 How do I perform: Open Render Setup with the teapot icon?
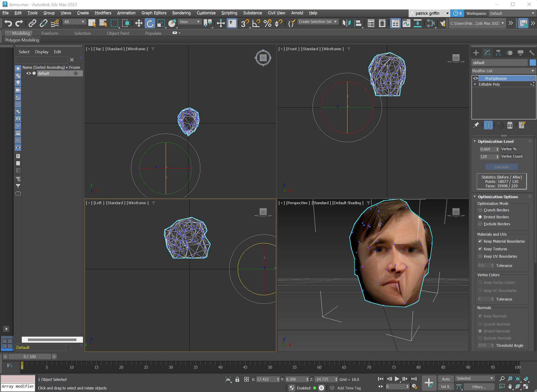[442, 23]
